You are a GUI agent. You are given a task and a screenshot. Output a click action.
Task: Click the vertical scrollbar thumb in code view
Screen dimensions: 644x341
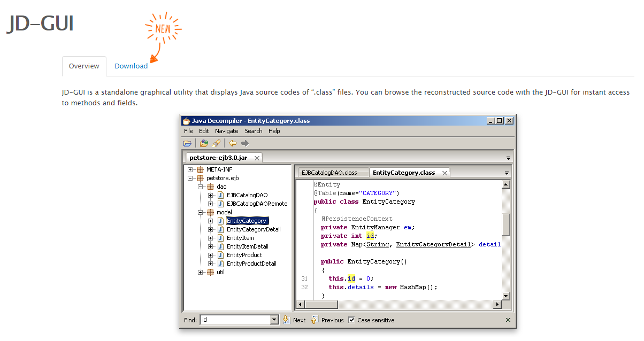click(506, 224)
